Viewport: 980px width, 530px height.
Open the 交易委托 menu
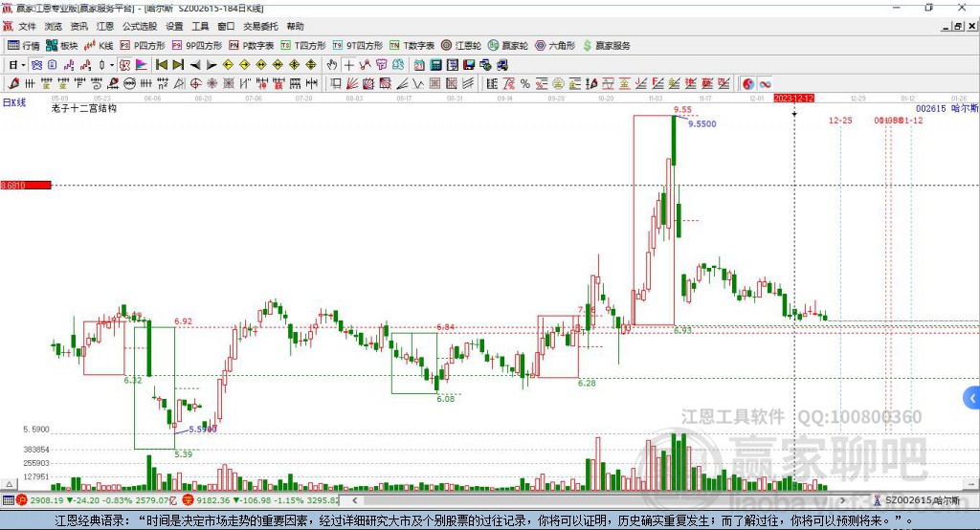260,26
